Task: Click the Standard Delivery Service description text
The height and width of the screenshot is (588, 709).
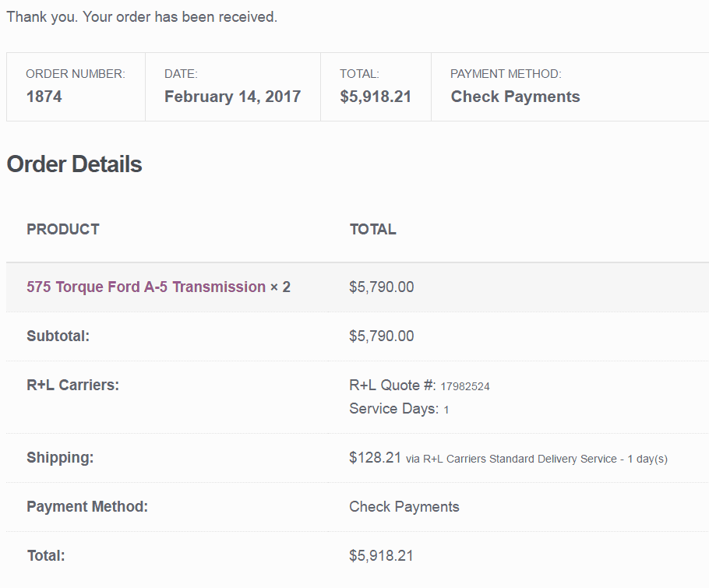Action: pyautogui.click(x=536, y=459)
